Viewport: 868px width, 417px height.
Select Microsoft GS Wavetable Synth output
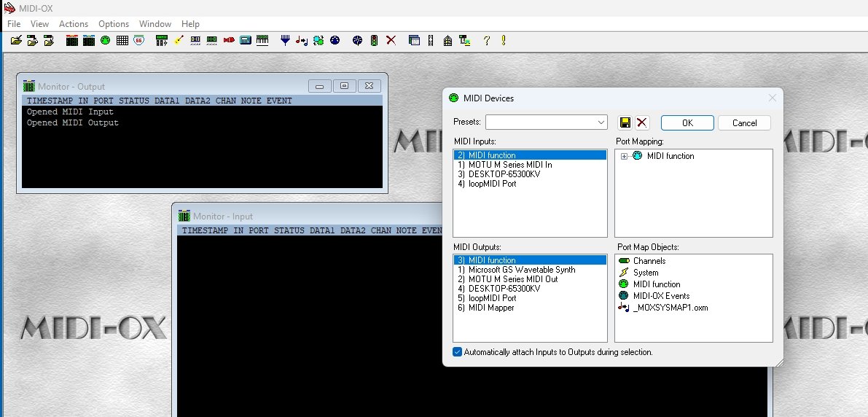click(x=530, y=270)
